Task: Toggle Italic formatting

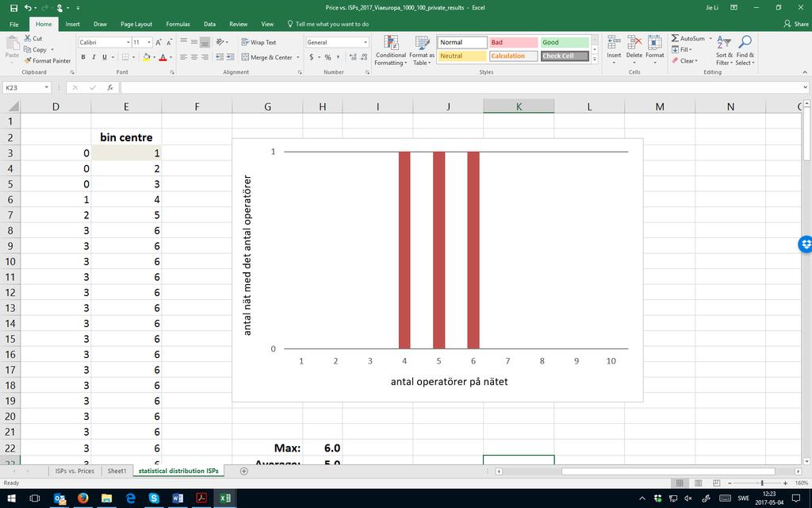Action: (94, 57)
